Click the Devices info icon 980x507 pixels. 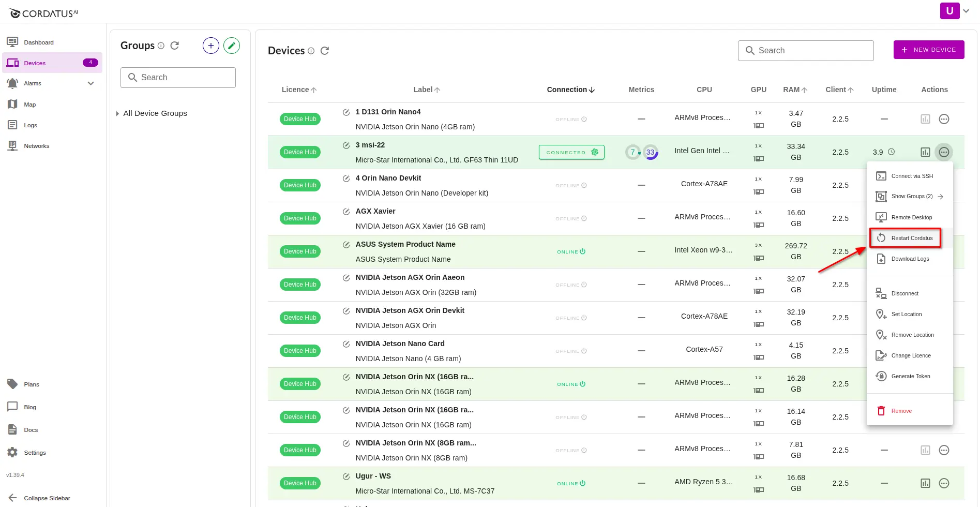pos(311,51)
